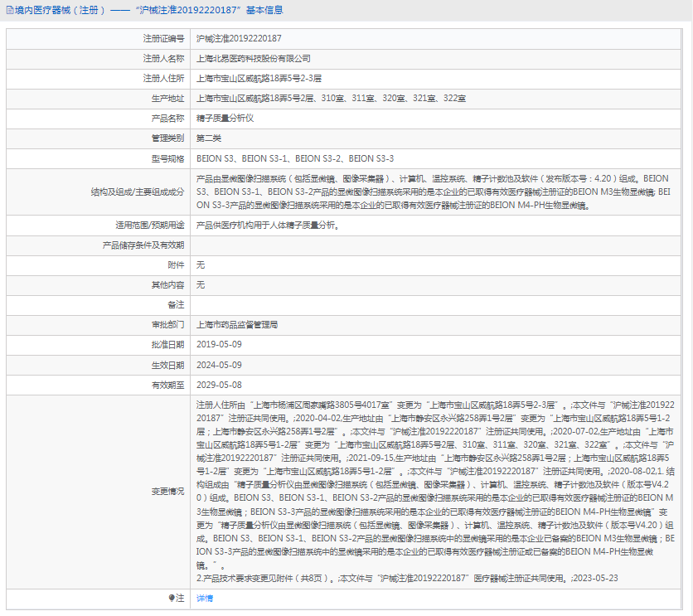Click registrant name 上海北昂医药科技股份有限公司

[254, 59]
